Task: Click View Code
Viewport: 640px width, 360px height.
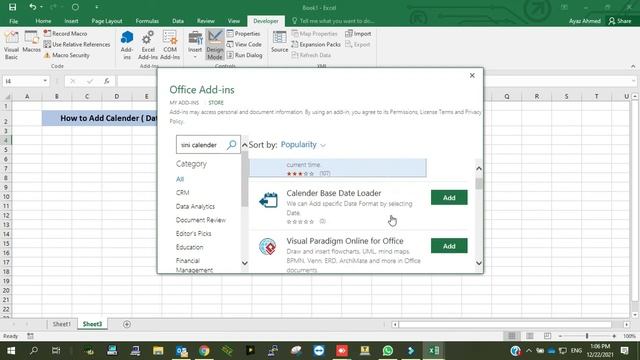Action: click(244, 44)
